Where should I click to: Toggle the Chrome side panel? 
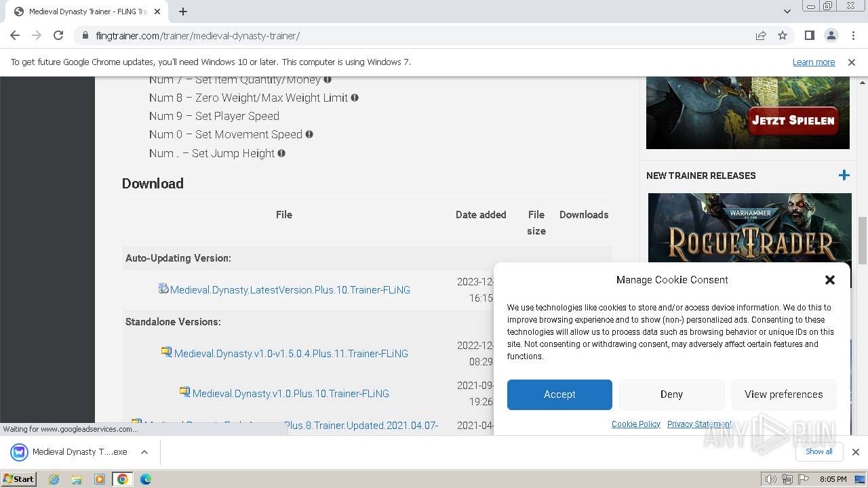point(809,35)
